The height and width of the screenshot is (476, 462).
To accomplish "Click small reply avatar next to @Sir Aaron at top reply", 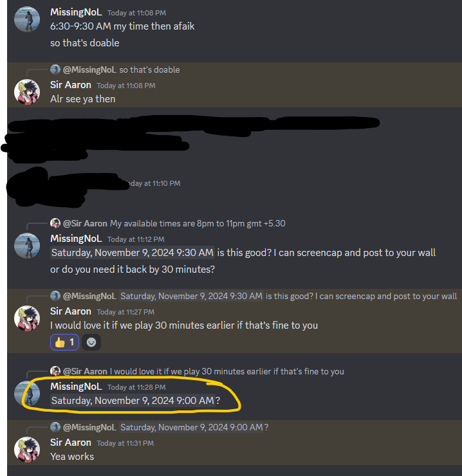I will pos(55,223).
